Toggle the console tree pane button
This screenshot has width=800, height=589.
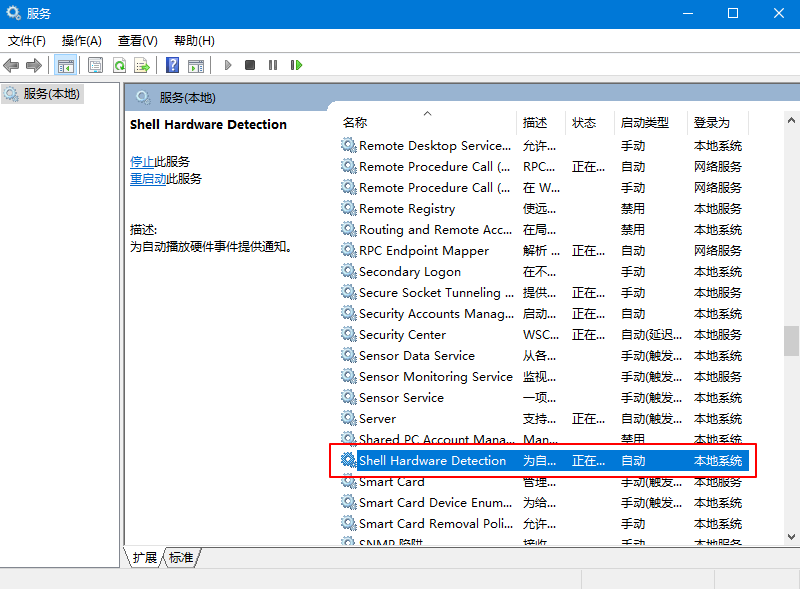pyautogui.click(x=66, y=65)
